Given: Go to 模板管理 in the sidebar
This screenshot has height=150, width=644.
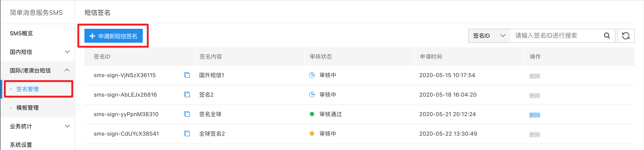Looking at the screenshot, I should (28, 108).
